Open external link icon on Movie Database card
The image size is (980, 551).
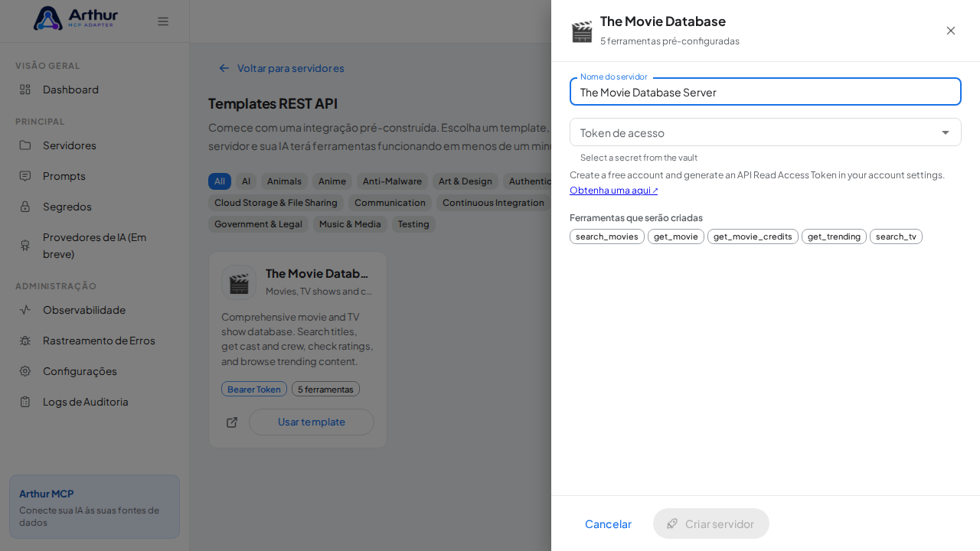pos(232,422)
